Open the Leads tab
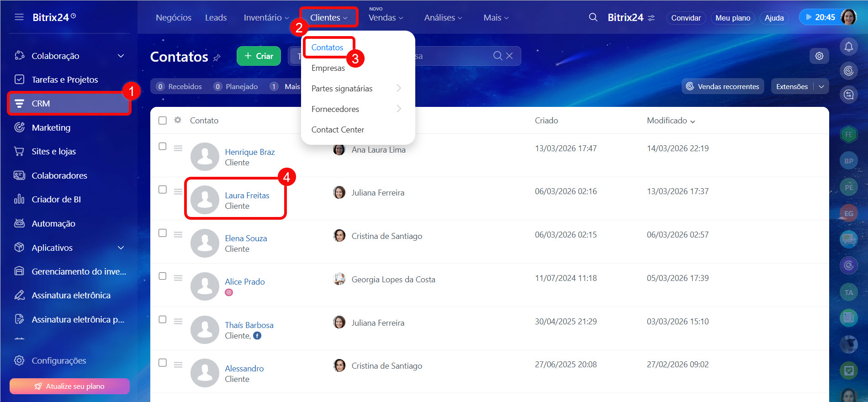Image resolution: width=868 pixels, height=402 pixels. click(216, 17)
